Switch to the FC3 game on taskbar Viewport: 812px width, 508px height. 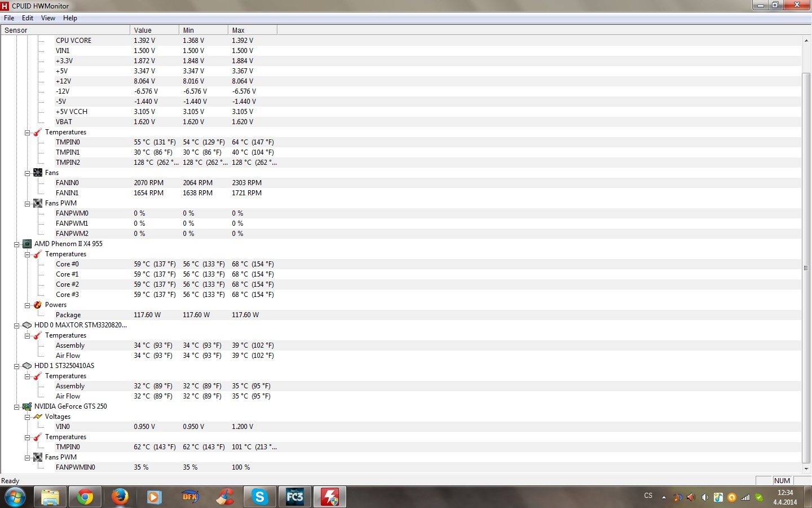click(295, 497)
